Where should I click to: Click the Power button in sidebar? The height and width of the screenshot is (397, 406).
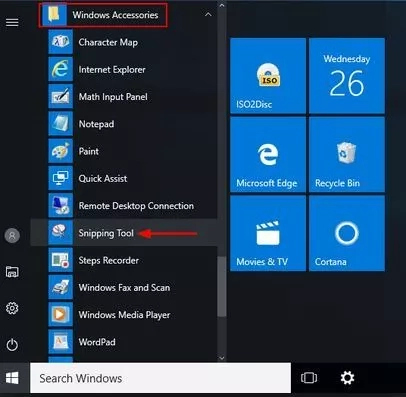tap(12, 345)
